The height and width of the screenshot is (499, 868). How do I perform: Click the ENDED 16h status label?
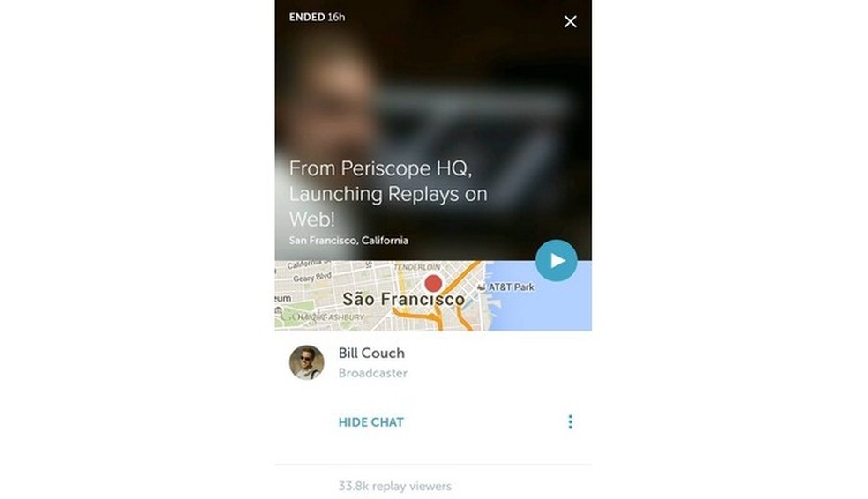point(318,17)
